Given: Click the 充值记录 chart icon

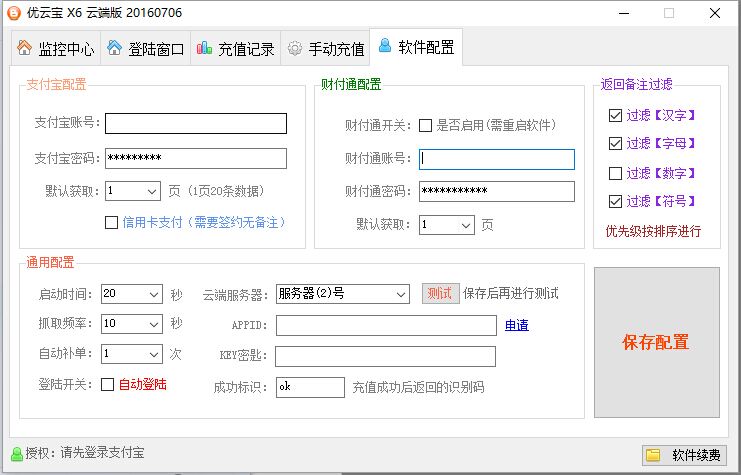Looking at the screenshot, I should (205, 48).
